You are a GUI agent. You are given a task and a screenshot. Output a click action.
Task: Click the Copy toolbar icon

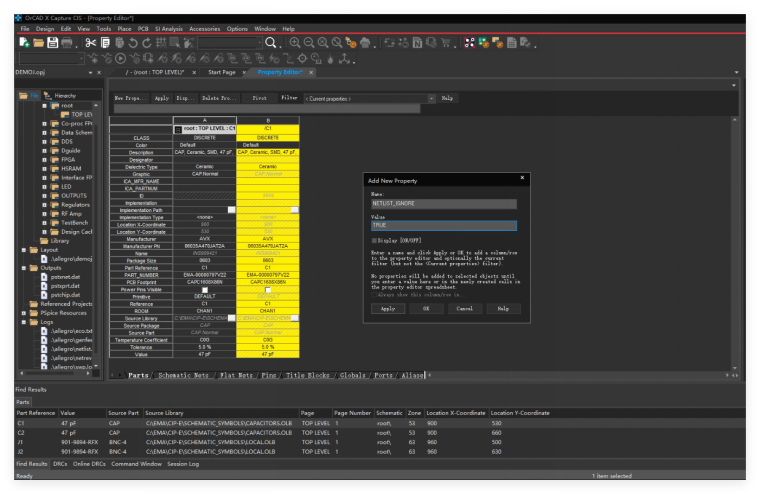tap(105, 43)
